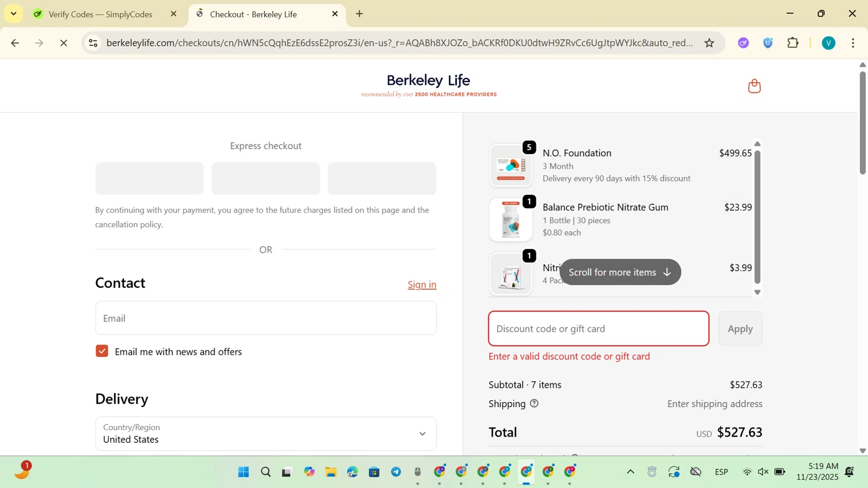The image size is (868, 488).
Task: Click the middle express checkout button
Action: (x=266, y=178)
